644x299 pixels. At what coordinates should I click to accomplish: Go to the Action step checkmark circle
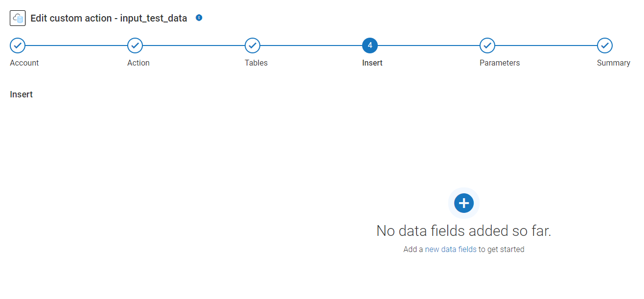[x=135, y=46]
